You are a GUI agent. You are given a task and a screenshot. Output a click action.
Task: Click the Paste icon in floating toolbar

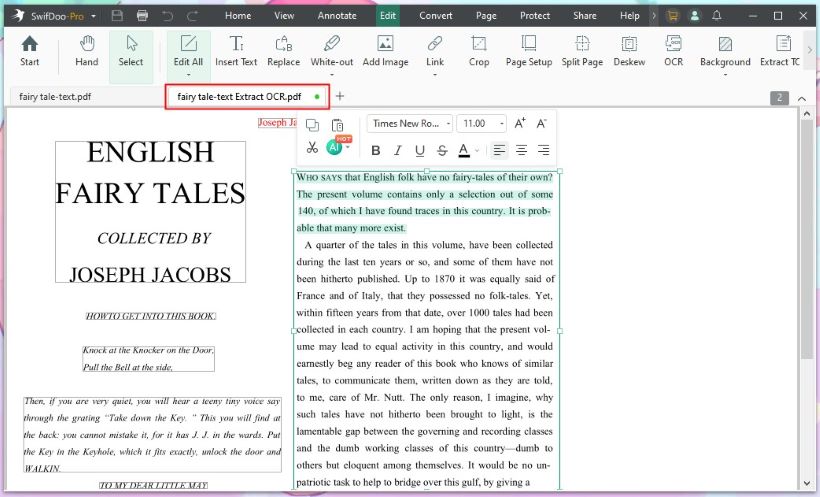pyautogui.click(x=337, y=125)
